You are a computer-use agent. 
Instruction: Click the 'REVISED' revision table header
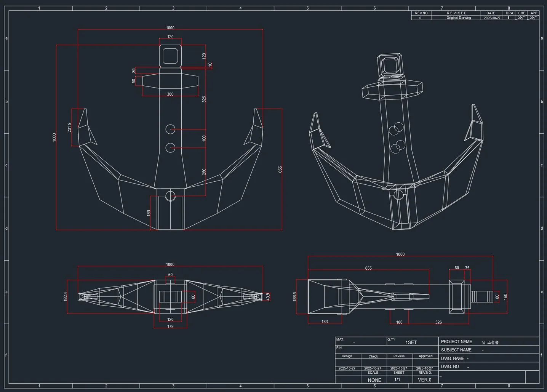pos(457,13)
